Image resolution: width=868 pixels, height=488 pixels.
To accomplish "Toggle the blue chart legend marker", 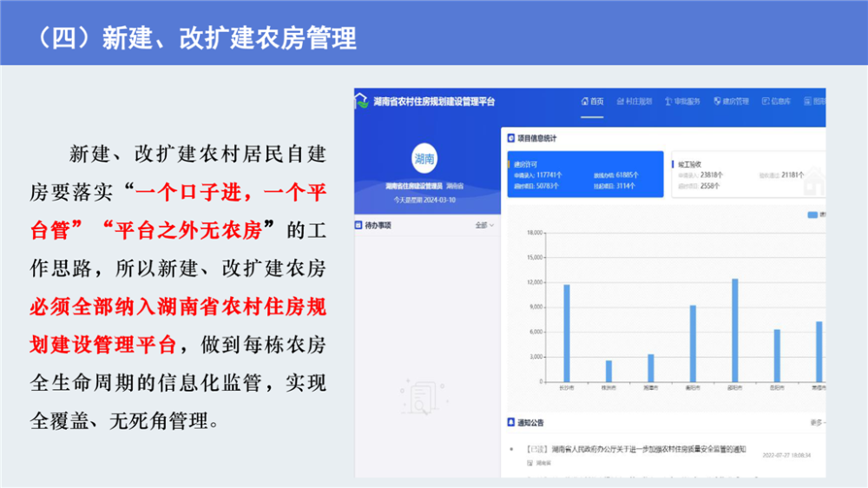I will tap(812, 214).
